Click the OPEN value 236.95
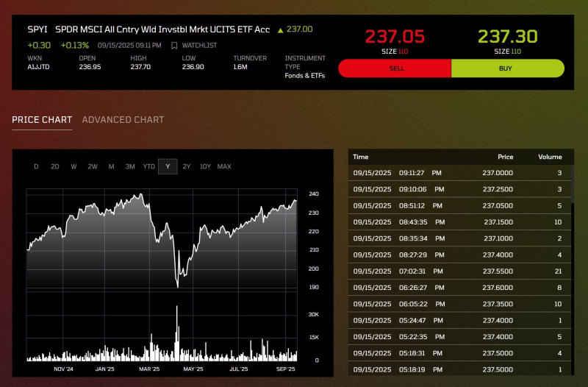The width and height of the screenshot is (588, 387). click(x=90, y=67)
